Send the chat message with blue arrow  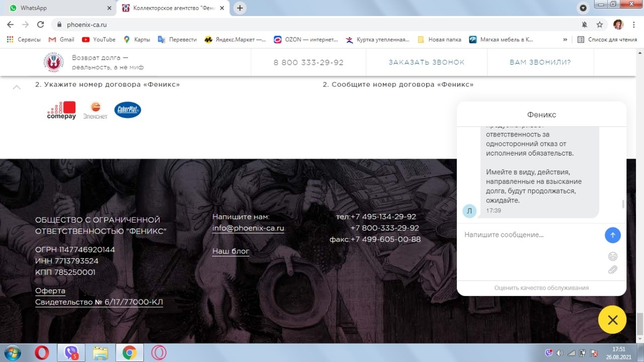[x=612, y=235]
